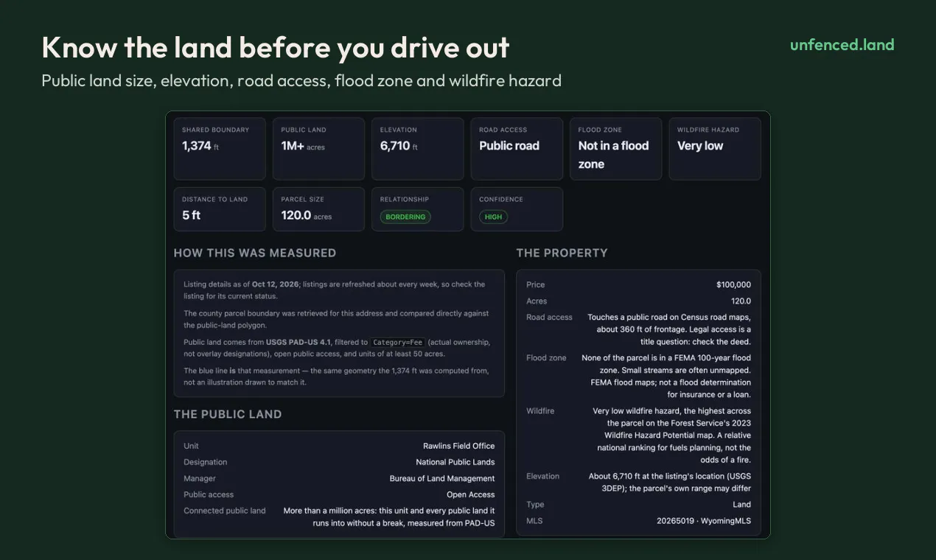
Task: Click the HOW THIS WAS MEASURED heading
Action: 255,253
